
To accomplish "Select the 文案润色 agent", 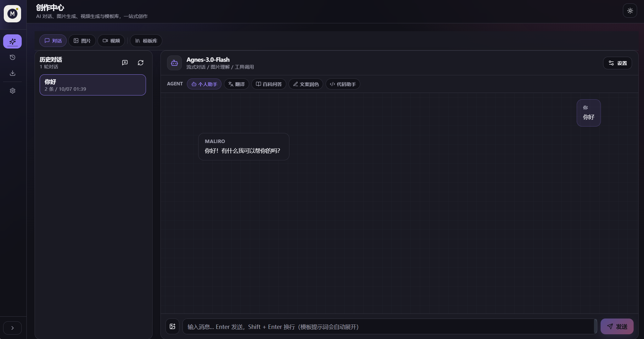I will pyautogui.click(x=306, y=84).
